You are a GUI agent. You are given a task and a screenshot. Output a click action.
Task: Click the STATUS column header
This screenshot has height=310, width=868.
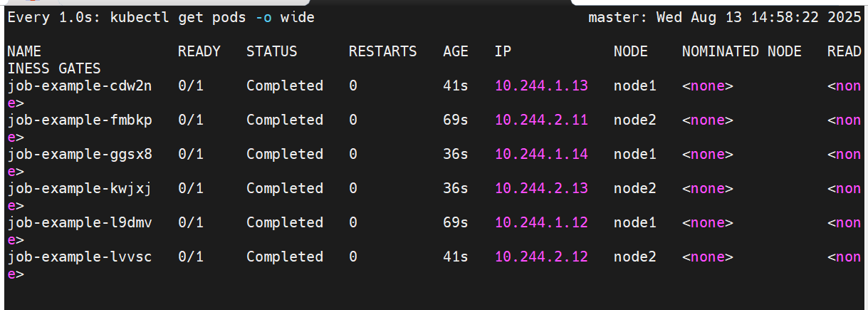272,52
